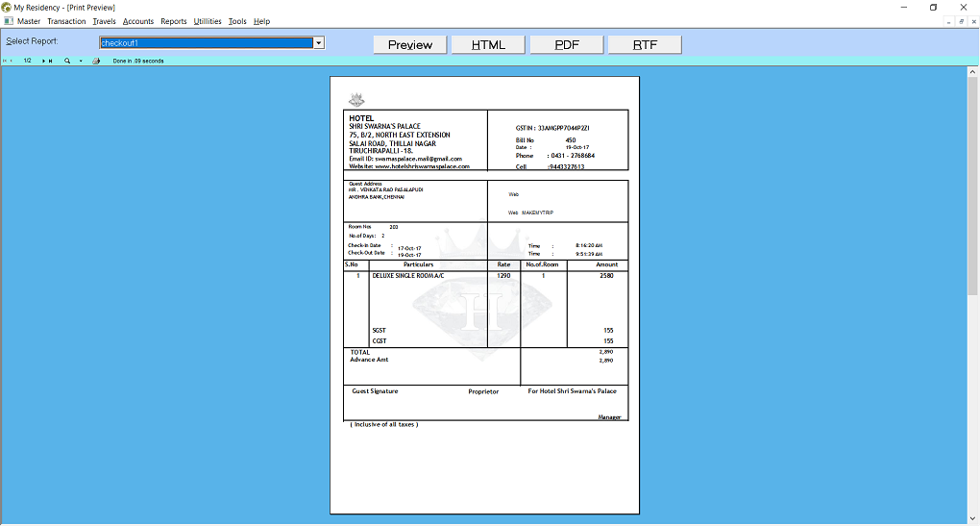
Task: Export the report using PDF button
Action: (567, 44)
